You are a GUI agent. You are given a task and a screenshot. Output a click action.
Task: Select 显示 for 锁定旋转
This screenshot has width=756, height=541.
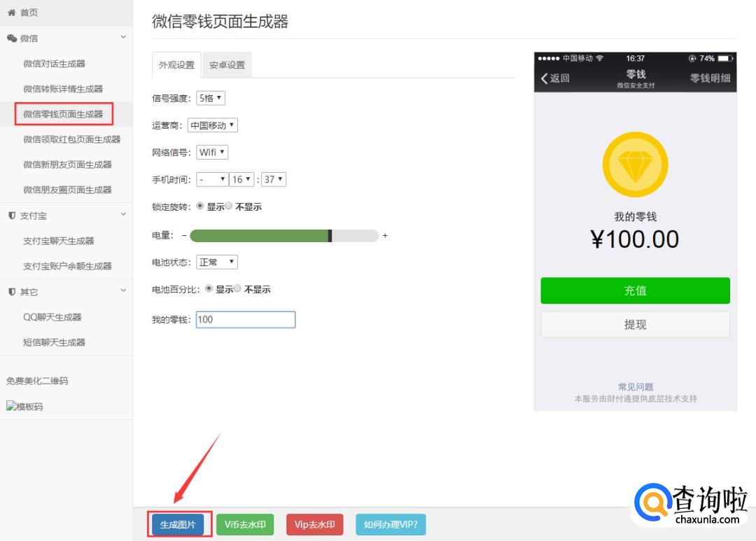(x=200, y=206)
